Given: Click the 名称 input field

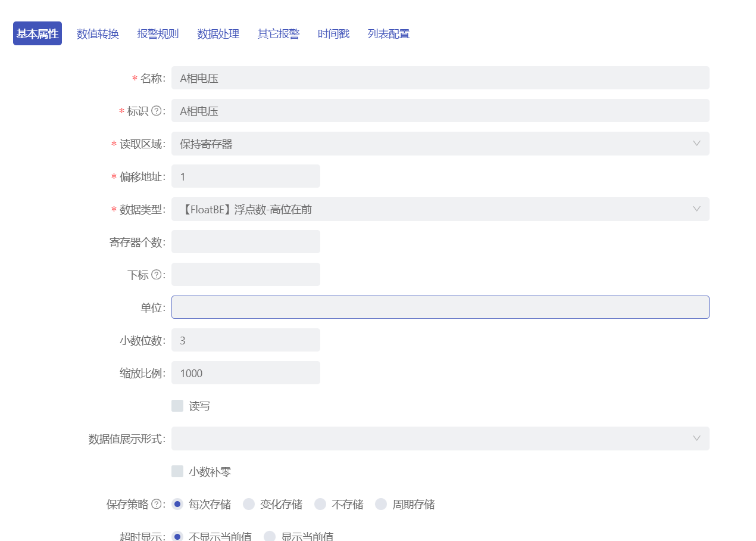Looking at the screenshot, I should click(x=440, y=78).
